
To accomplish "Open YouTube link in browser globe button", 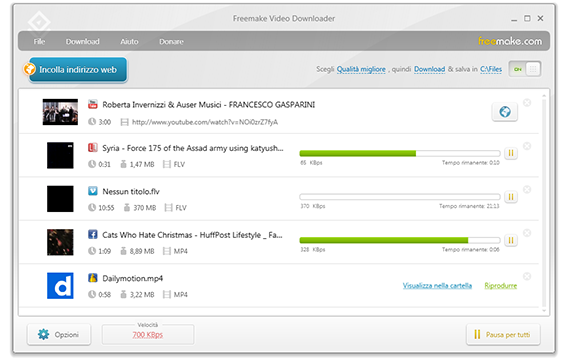I will [505, 112].
